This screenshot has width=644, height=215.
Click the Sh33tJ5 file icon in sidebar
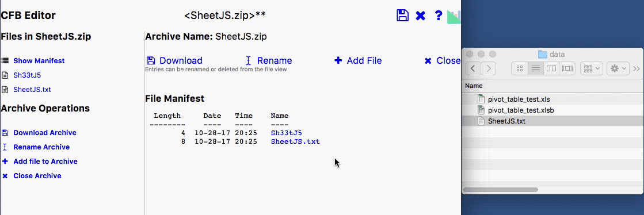click(5, 75)
